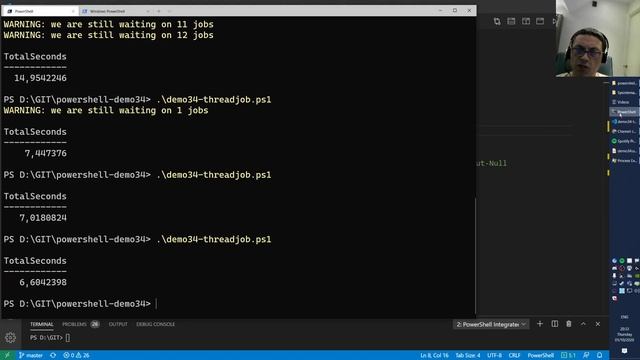The height and width of the screenshot is (360, 640).
Task: Close the first PowerShell terminal tab
Action: click(x=73, y=11)
